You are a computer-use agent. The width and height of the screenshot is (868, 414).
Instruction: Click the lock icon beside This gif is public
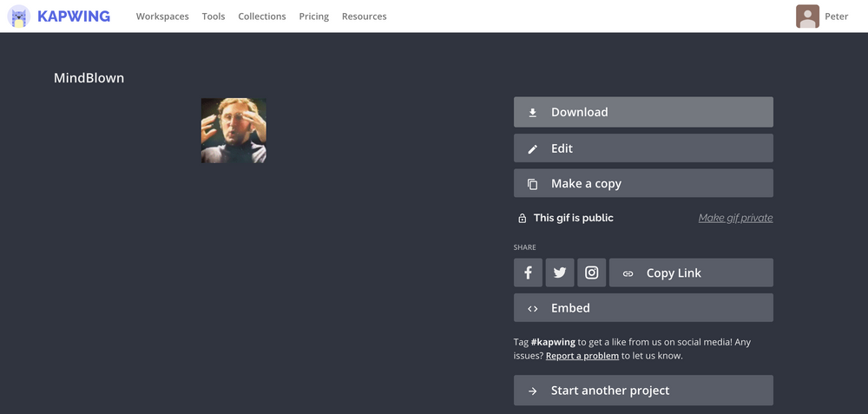522,218
